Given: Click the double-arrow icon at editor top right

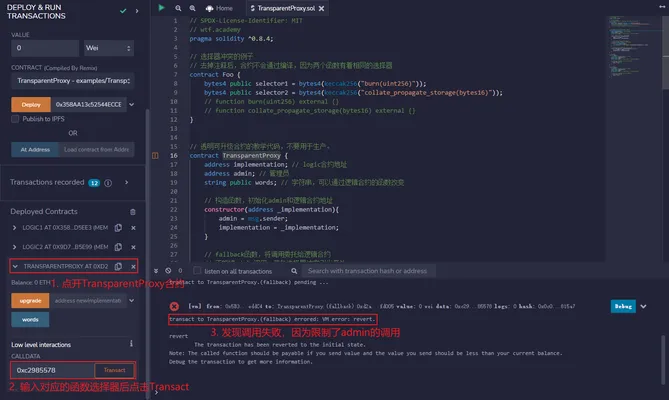Looking at the screenshot, I should pos(661,6).
